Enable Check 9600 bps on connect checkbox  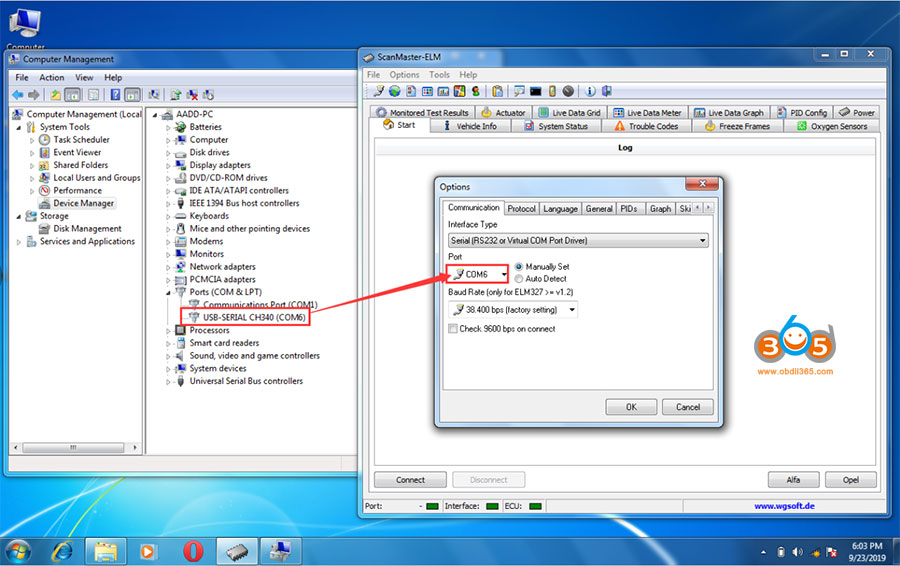coord(453,329)
